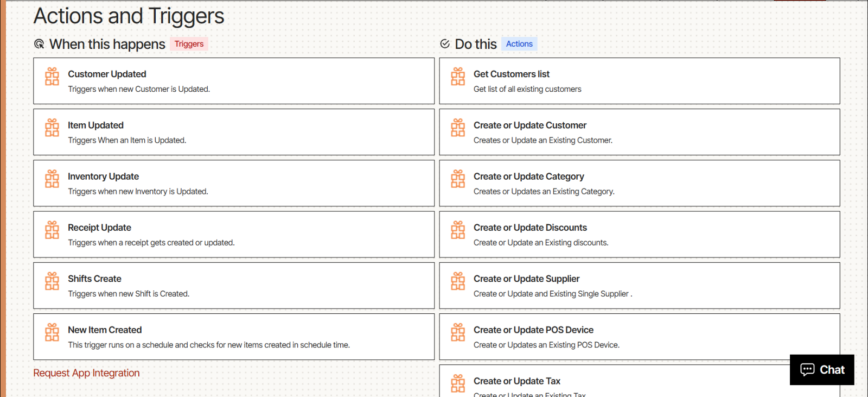Open the New Item Created trigger title
This screenshot has height=397, width=868.
pos(105,330)
